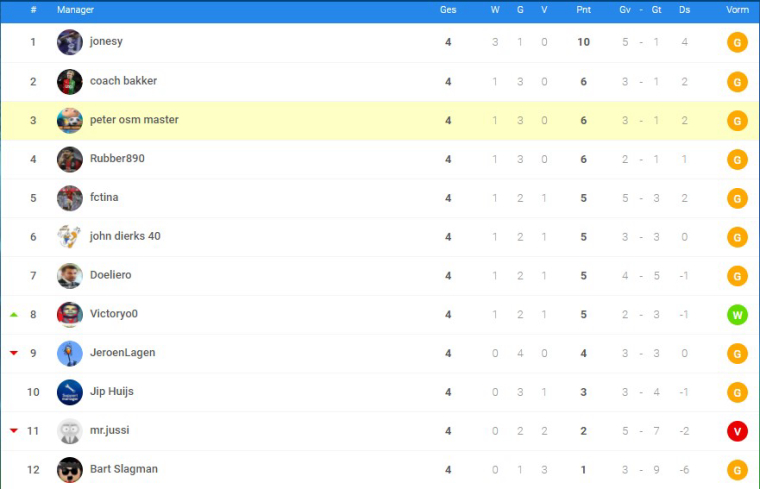Click Jip Huijs blue avatar

pyautogui.click(x=69, y=392)
